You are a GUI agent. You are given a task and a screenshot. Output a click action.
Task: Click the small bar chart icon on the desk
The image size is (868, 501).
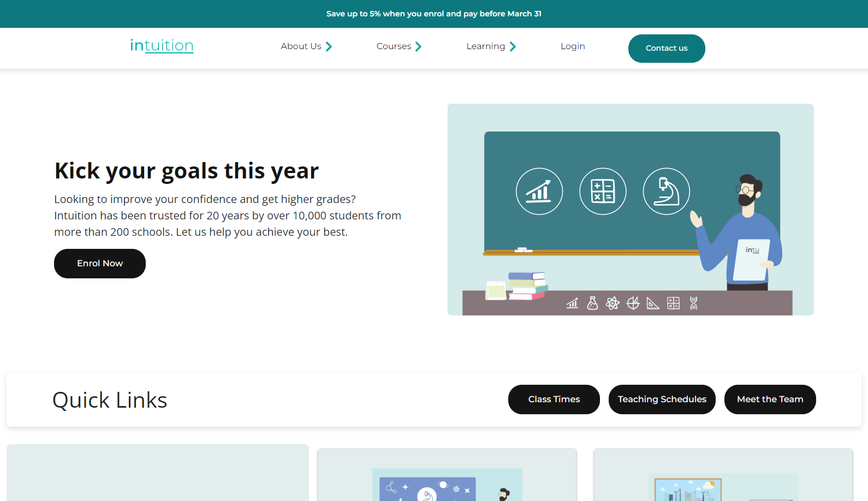coord(572,303)
